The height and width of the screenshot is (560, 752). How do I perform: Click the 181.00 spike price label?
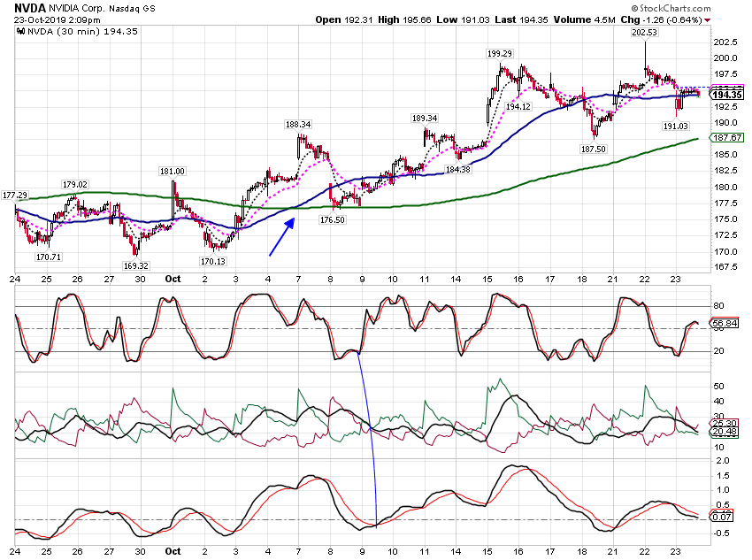(173, 171)
